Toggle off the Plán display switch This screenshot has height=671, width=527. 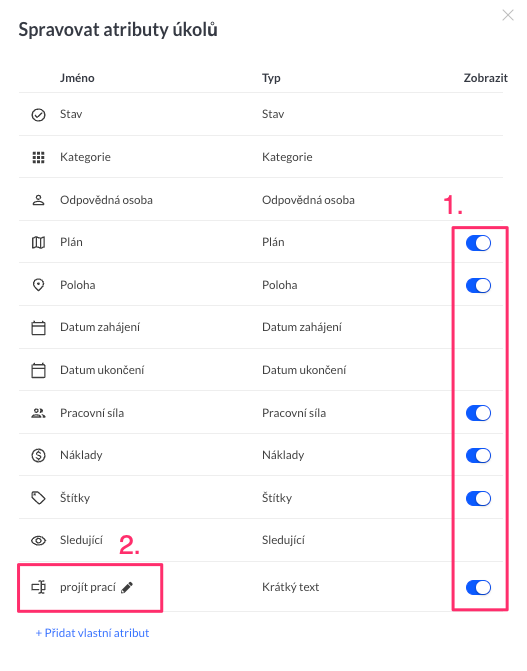(478, 243)
